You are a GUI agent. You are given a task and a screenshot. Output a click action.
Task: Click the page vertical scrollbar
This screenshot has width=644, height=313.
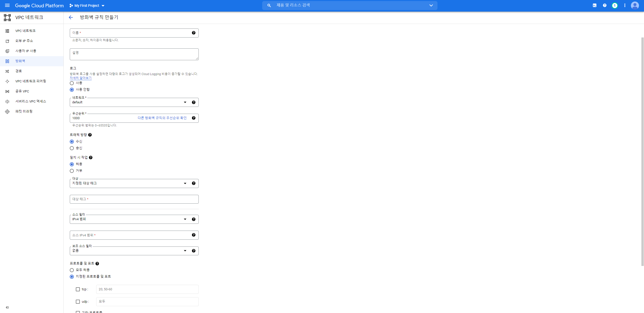pos(642,151)
